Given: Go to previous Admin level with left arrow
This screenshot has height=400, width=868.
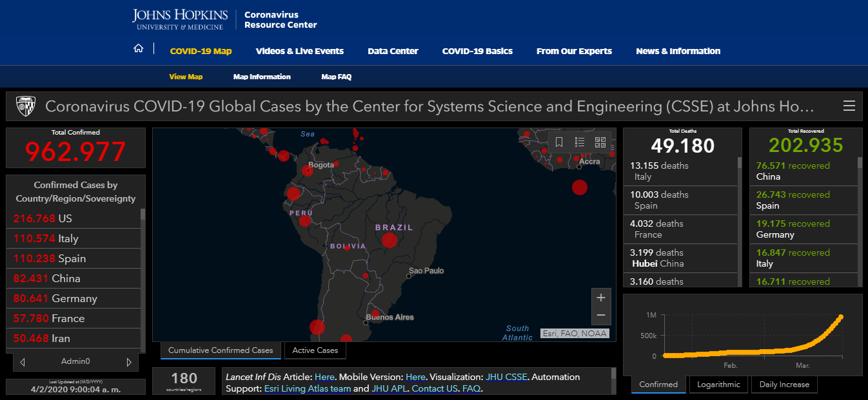Looking at the screenshot, I should click(23, 362).
